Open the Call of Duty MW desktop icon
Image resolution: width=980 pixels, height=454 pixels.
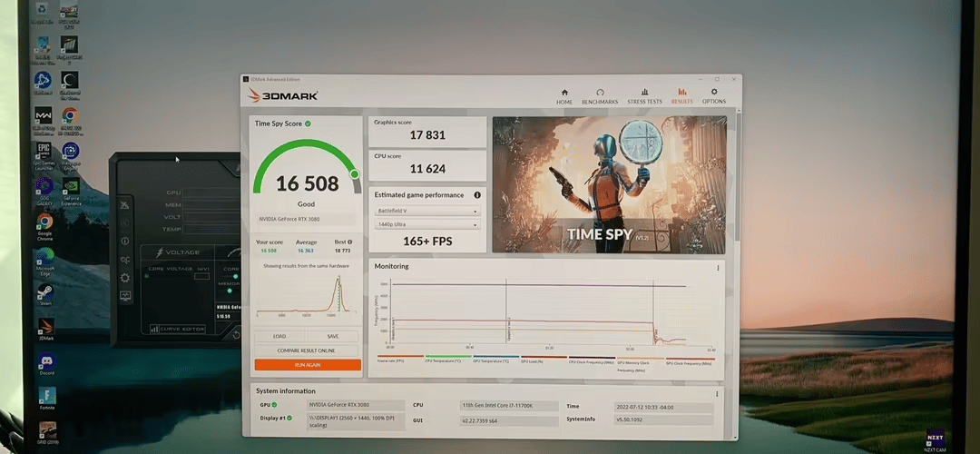tap(43, 122)
